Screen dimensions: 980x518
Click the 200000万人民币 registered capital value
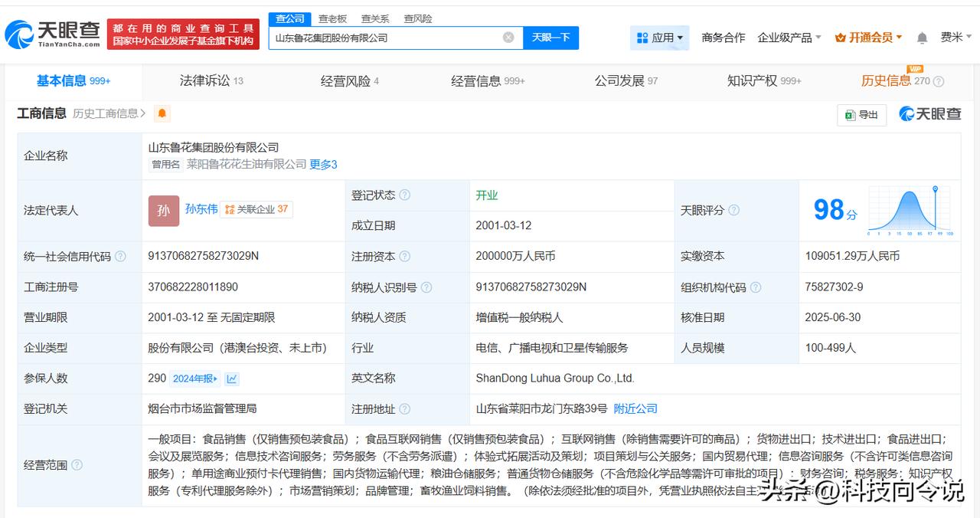tap(515, 257)
